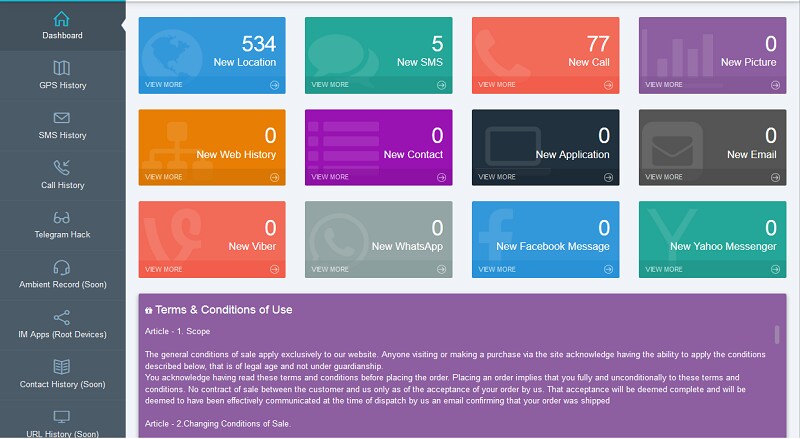Screen dimensions: 800x439
Task: Click View More on New Web History
Action: click(164, 177)
